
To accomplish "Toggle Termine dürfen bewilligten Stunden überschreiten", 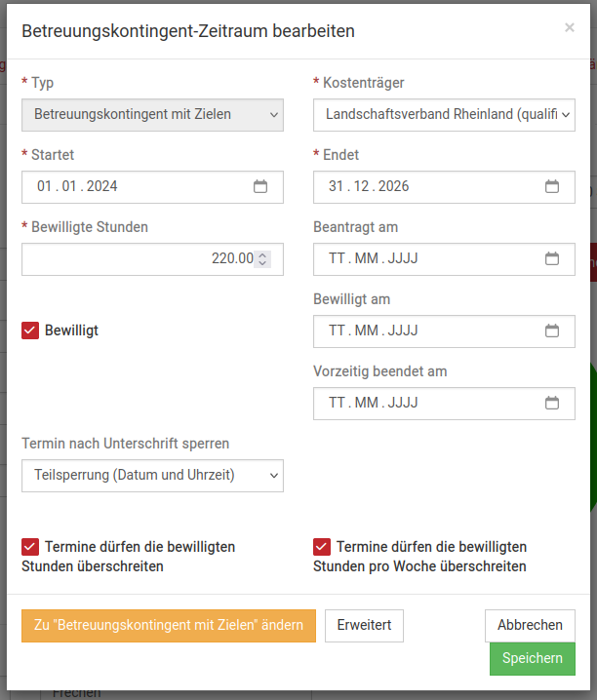I will pos(30,547).
